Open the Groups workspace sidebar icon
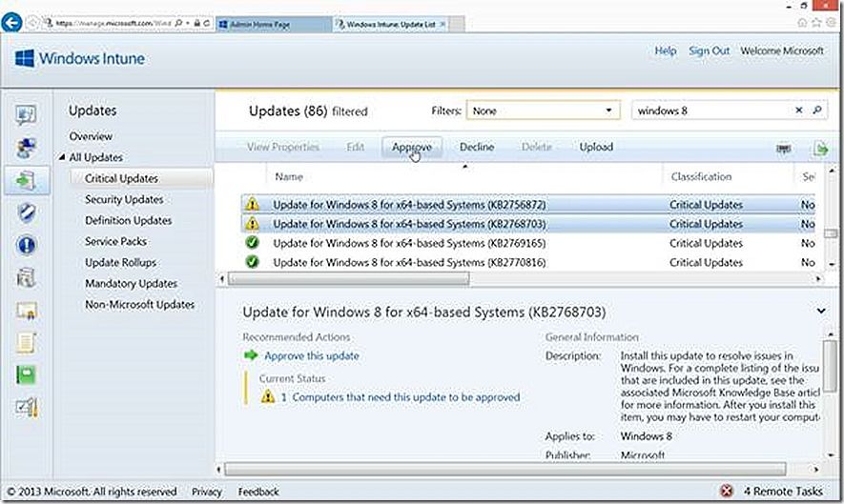This screenshot has width=844, height=504. click(26, 148)
